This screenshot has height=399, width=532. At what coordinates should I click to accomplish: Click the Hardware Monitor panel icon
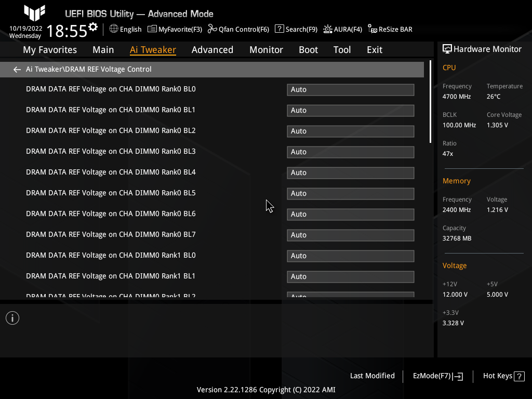(447, 48)
